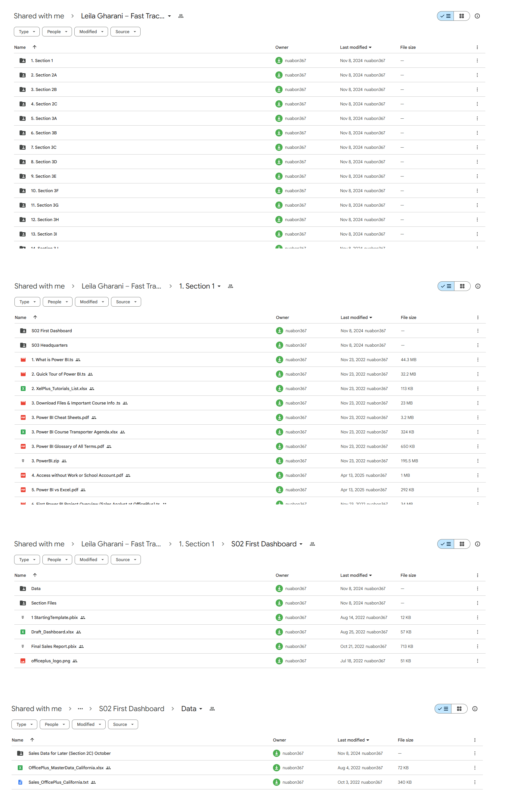The image size is (508, 812).
Task: Open the info panel in the S02 First Dashboard view
Action: (x=477, y=544)
